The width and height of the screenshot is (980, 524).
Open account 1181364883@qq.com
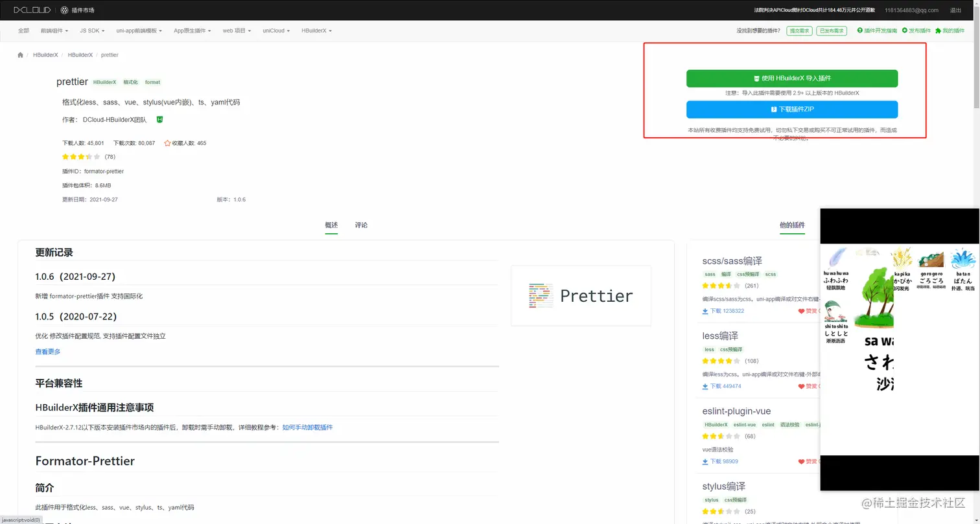[x=911, y=10]
